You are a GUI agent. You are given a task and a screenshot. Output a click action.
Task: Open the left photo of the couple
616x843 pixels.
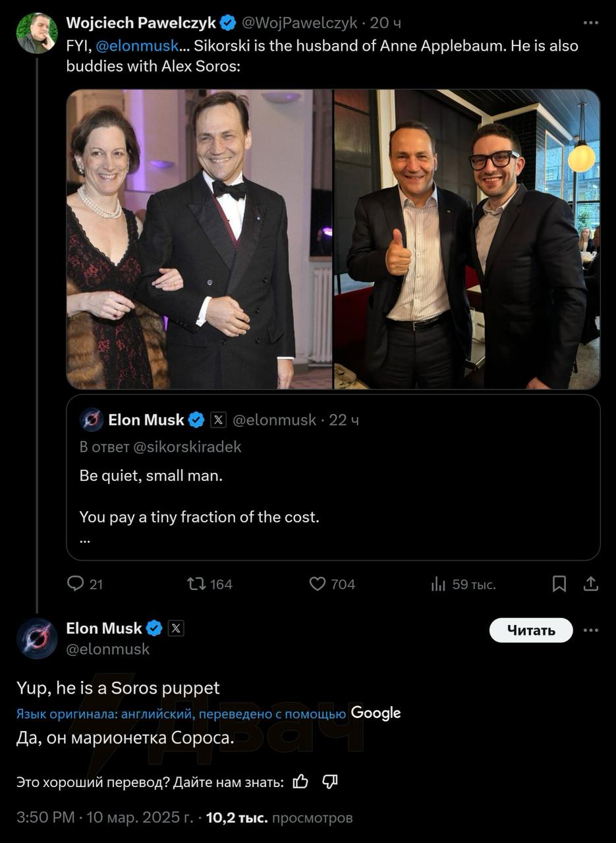(200, 239)
